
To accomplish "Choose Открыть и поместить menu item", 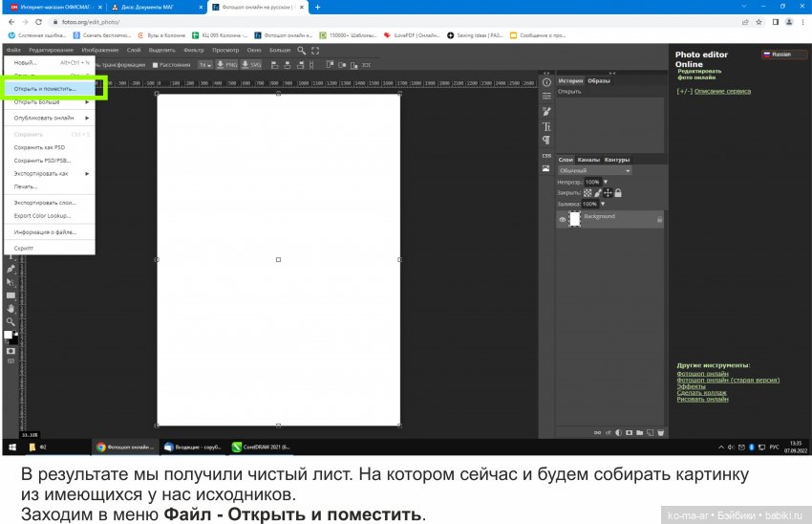I will pyautogui.click(x=51, y=89).
